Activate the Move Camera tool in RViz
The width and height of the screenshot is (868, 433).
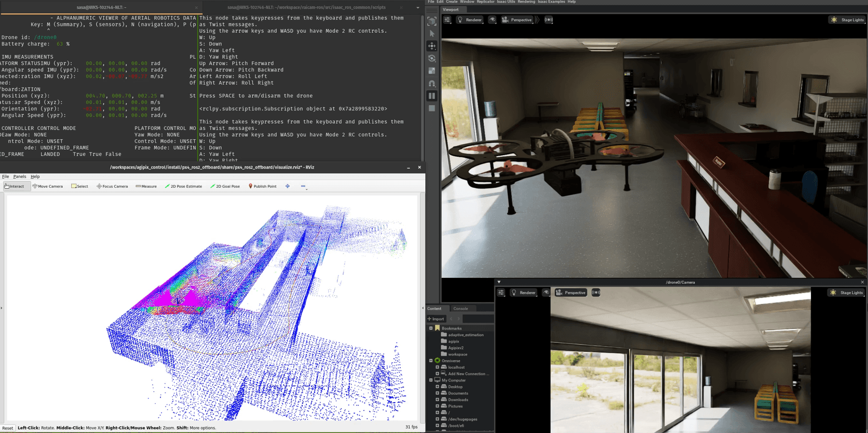click(48, 186)
